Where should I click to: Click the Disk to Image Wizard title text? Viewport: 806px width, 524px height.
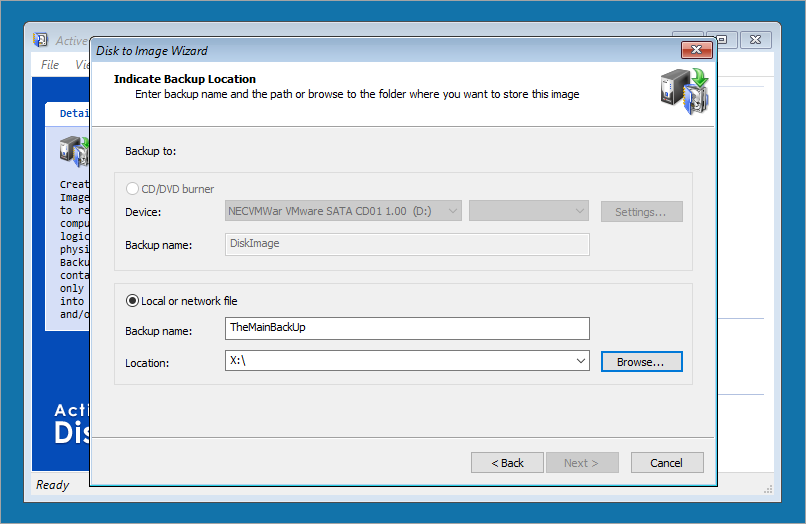[152, 51]
